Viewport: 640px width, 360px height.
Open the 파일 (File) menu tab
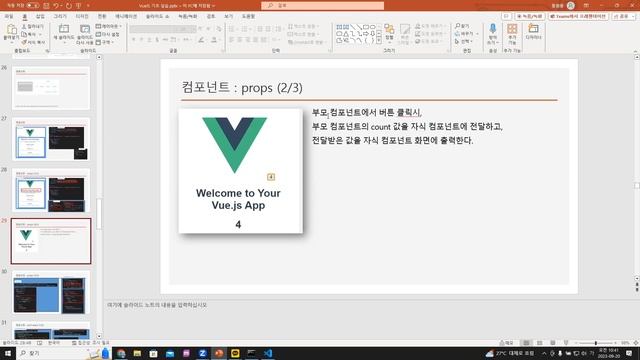pos(9,16)
